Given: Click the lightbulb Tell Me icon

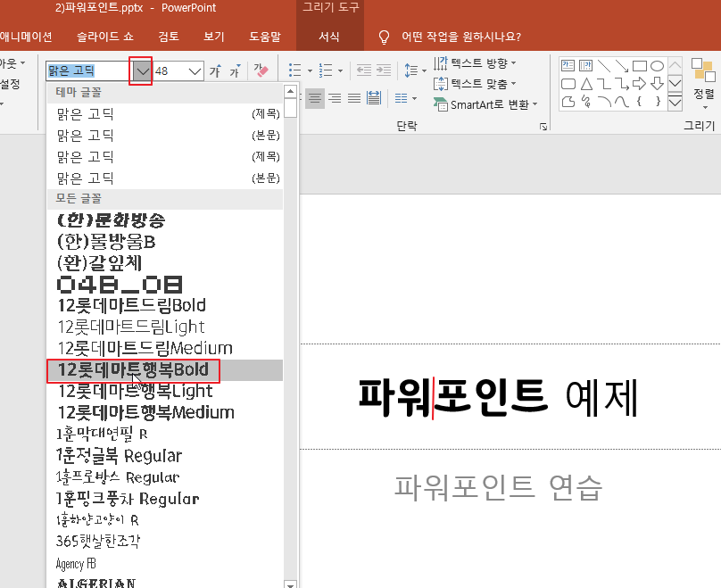Looking at the screenshot, I should point(384,37).
